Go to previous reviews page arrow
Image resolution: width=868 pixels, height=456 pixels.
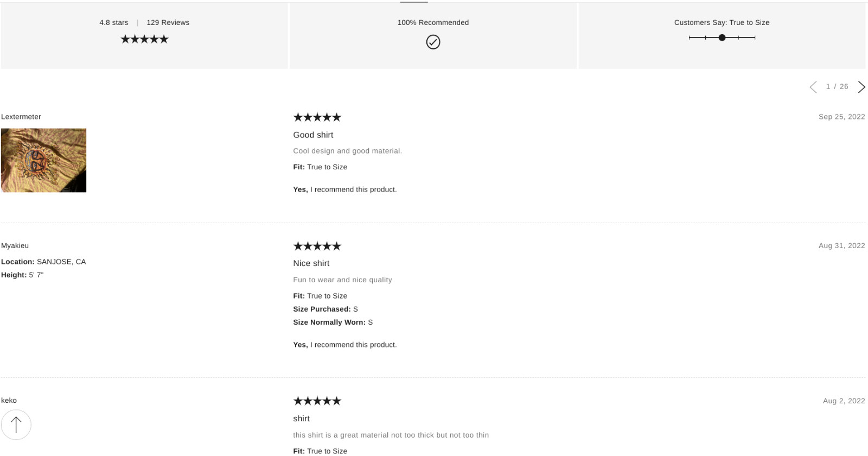[x=813, y=87]
